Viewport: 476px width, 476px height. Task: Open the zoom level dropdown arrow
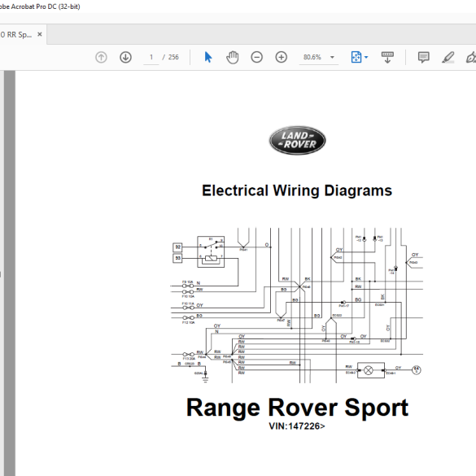333,57
